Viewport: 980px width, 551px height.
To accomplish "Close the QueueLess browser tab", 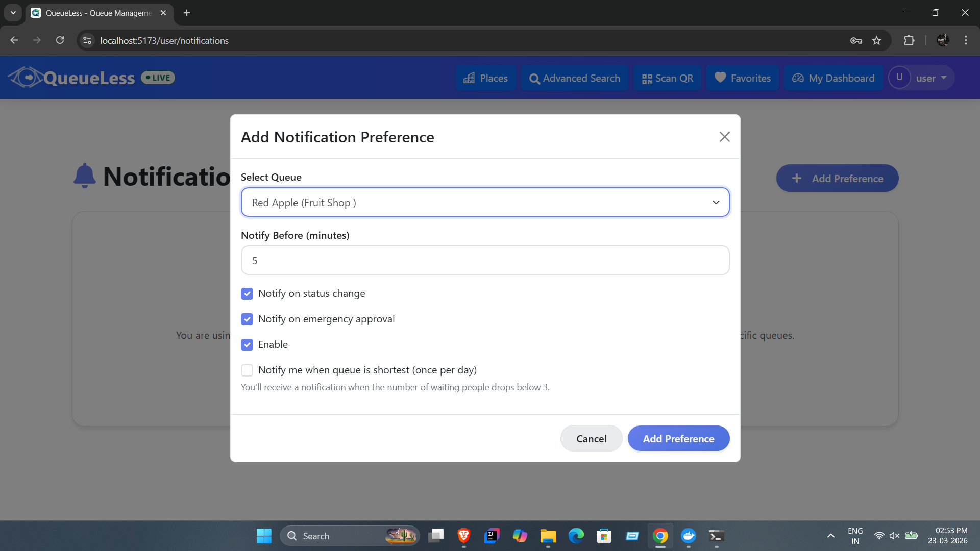I will tap(163, 13).
